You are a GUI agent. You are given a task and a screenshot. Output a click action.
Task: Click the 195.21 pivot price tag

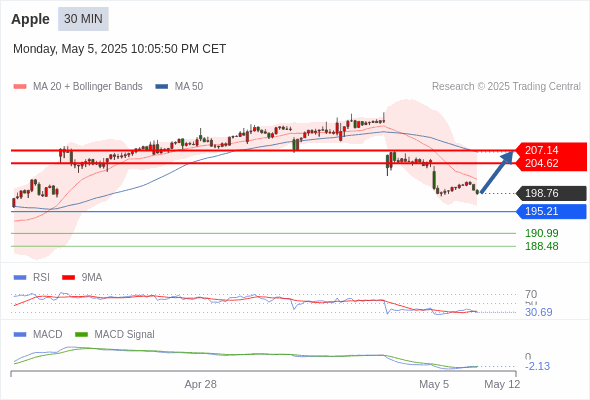(x=551, y=211)
